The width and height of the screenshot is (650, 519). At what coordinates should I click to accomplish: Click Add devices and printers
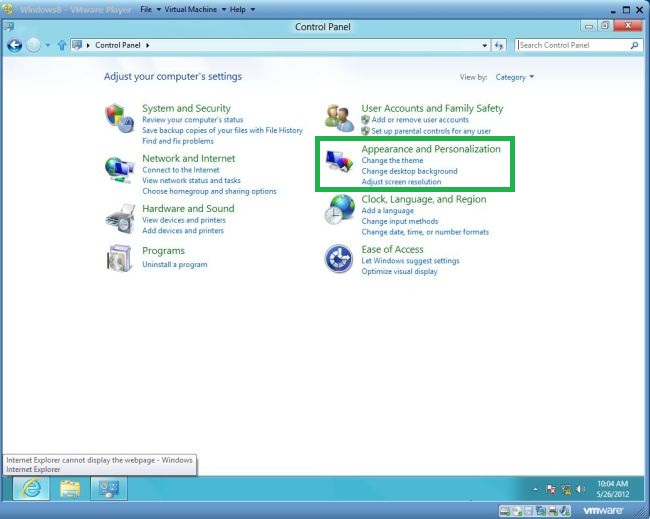183,231
